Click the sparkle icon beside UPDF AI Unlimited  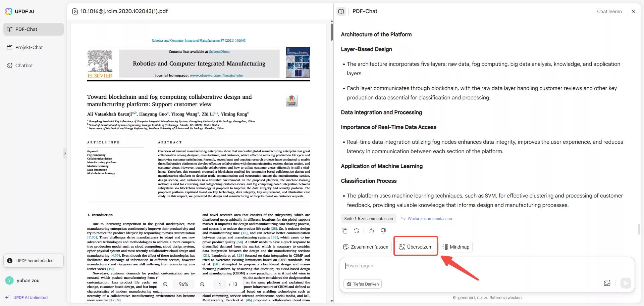7,298
